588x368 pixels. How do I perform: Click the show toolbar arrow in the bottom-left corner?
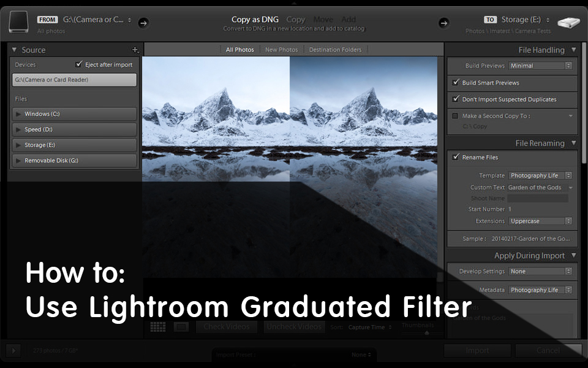13,350
